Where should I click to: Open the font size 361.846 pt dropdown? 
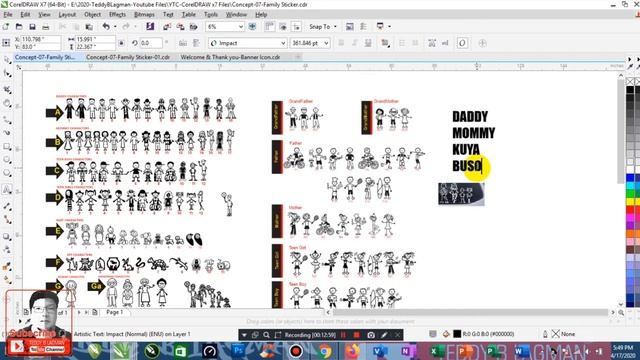click(x=326, y=43)
